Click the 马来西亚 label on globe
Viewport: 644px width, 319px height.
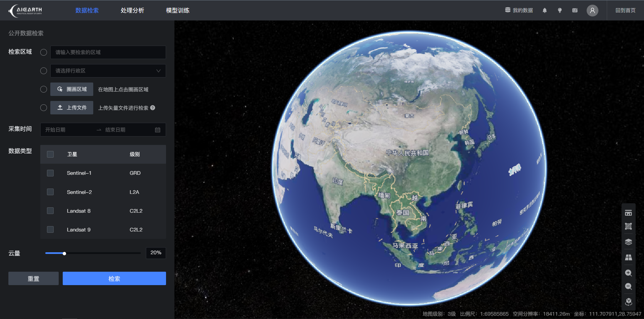(x=405, y=246)
